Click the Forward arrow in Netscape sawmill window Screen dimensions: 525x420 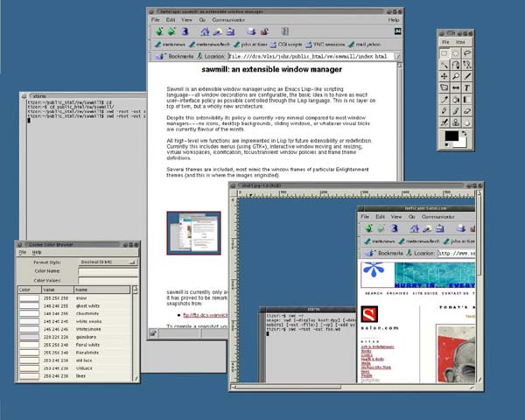[x=171, y=31]
